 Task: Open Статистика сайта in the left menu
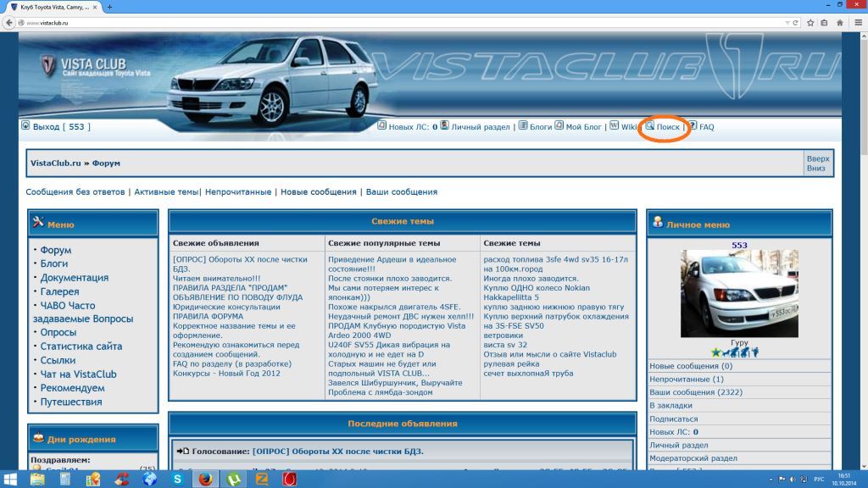(81, 347)
